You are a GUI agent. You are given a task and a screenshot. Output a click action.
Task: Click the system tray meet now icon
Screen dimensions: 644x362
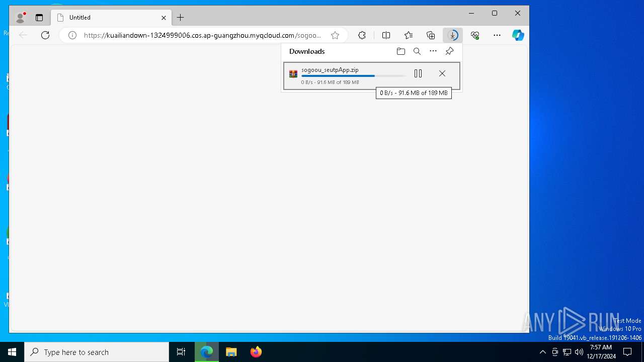[555, 352]
